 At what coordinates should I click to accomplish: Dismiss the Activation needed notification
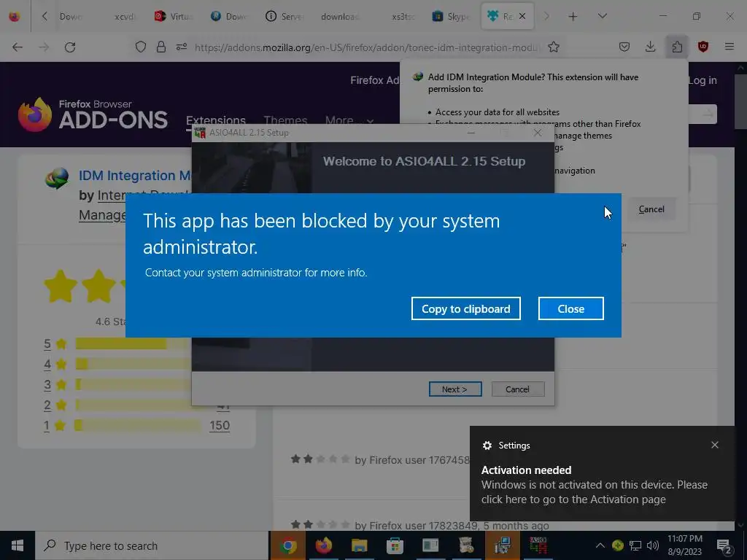pyautogui.click(x=715, y=445)
